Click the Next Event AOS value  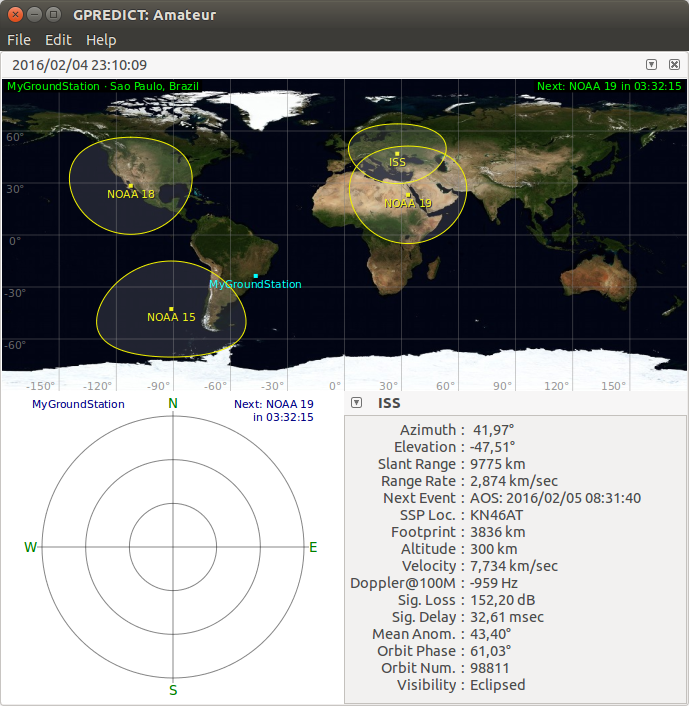[555, 498]
